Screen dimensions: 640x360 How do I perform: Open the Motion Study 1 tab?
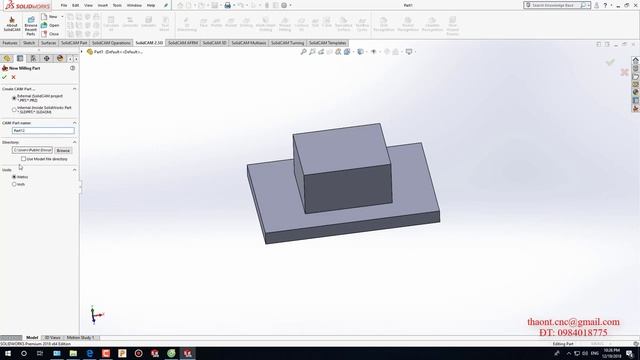click(x=80, y=338)
